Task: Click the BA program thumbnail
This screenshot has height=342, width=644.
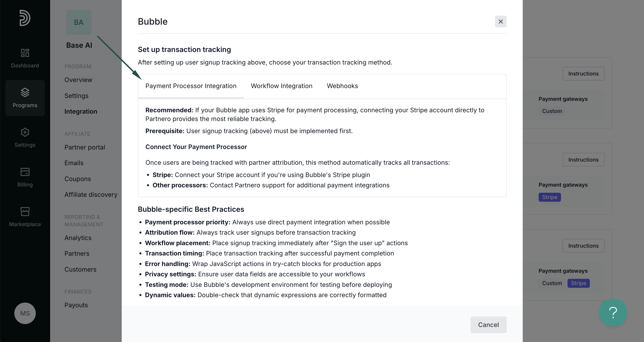Action: point(79,22)
